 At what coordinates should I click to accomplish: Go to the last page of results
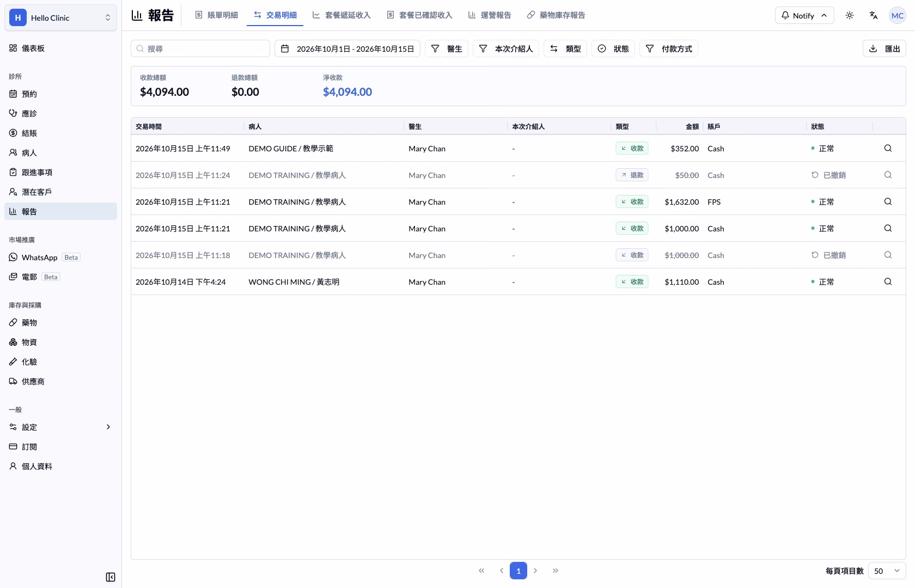556,571
